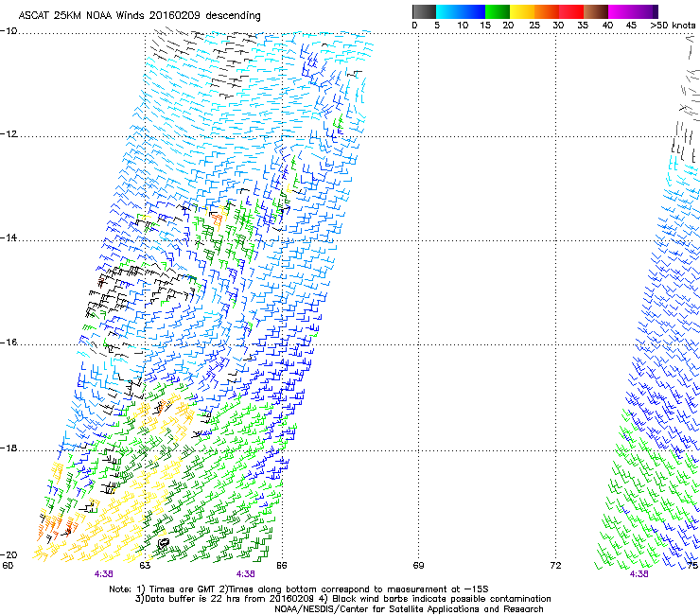Click the note 'Data buffer is 22 hrs from 20160209'
This screenshot has width=700, height=615.
(226, 599)
